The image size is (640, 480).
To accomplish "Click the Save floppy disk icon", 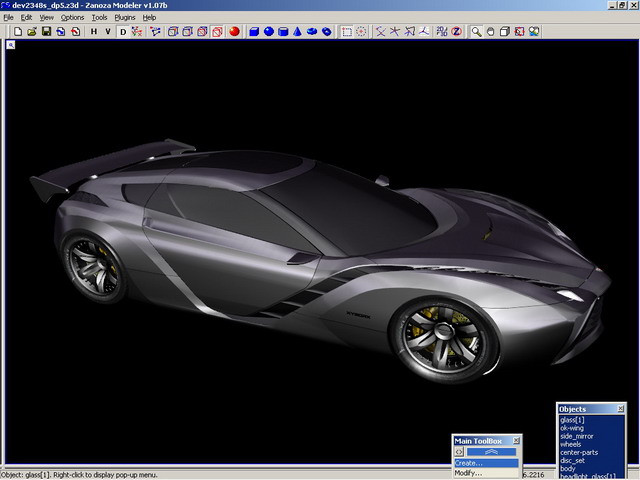I will [46, 31].
